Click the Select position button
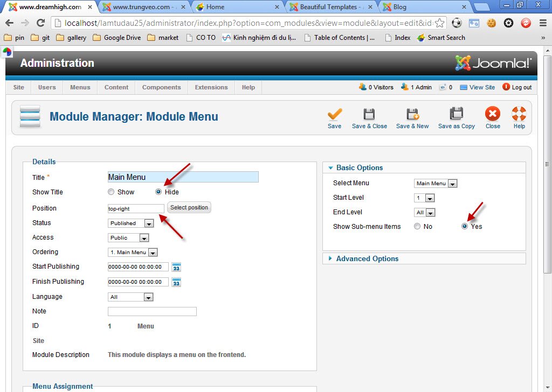The width and height of the screenshot is (552, 392). [189, 207]
